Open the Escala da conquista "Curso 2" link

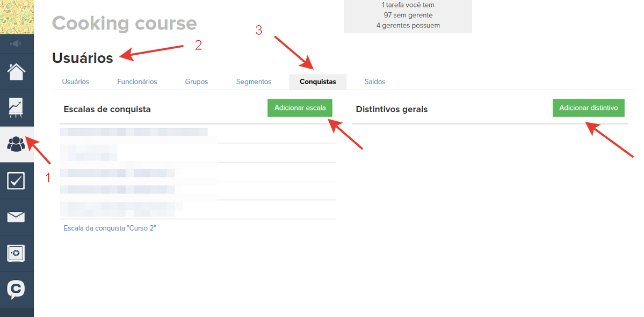pos(110,228)
